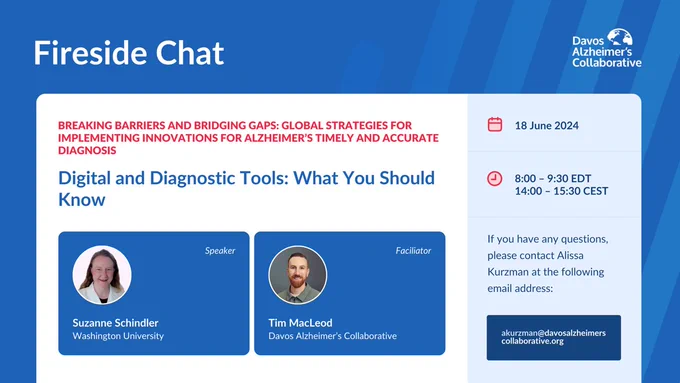Click the red calendar icon
The width and height of the screenshot is (680, 383).
tap(495, 124)
